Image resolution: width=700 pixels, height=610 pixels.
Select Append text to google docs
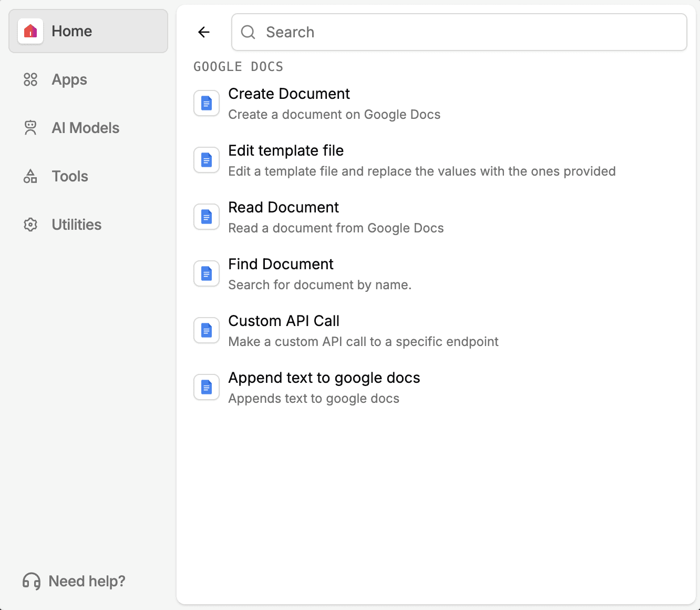tap(436, 387)
